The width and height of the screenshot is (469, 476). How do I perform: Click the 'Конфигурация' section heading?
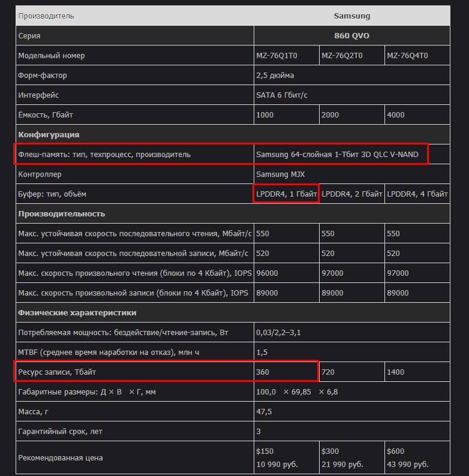coord(49,135)
